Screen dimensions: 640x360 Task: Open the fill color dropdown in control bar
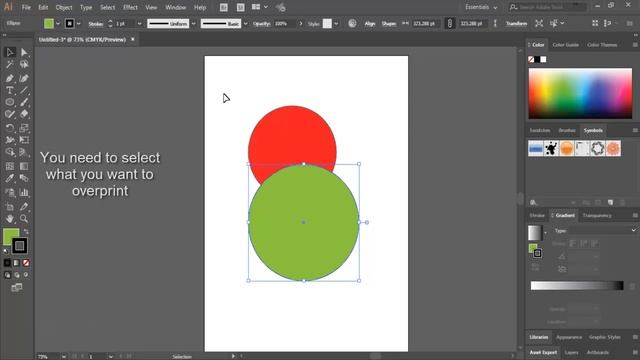[58, 24]
